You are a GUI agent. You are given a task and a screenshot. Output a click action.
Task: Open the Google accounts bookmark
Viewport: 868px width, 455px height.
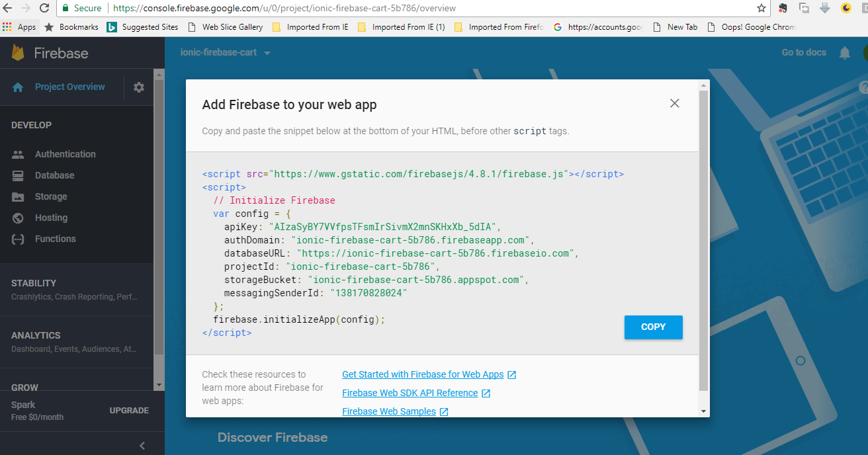click(599, 27)
